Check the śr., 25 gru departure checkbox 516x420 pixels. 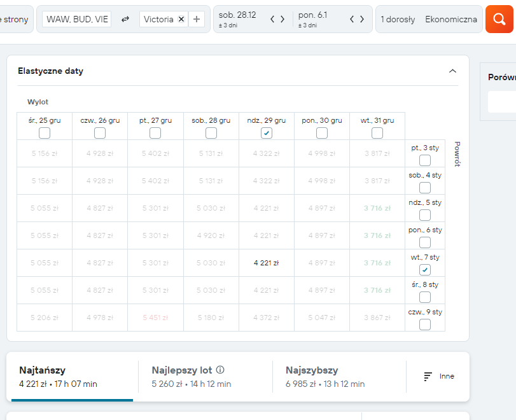pyautogui.click(x=45, y=133)
